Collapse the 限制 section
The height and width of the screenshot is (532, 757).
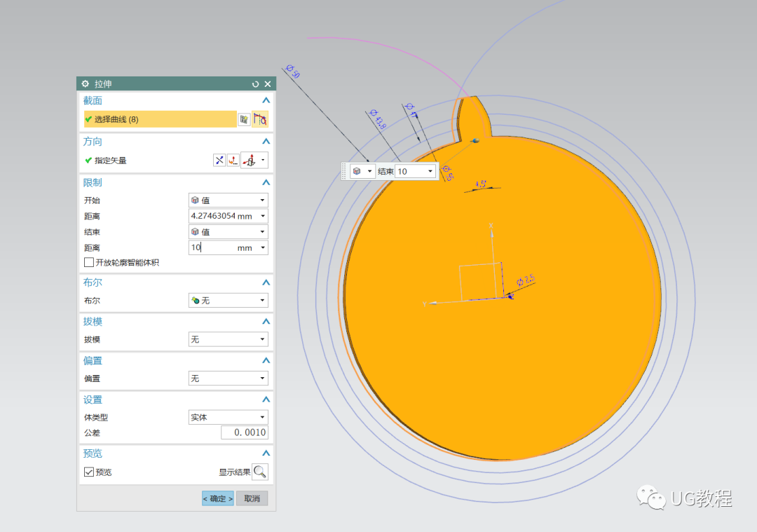pyautogui.click(x=266, y=182)
